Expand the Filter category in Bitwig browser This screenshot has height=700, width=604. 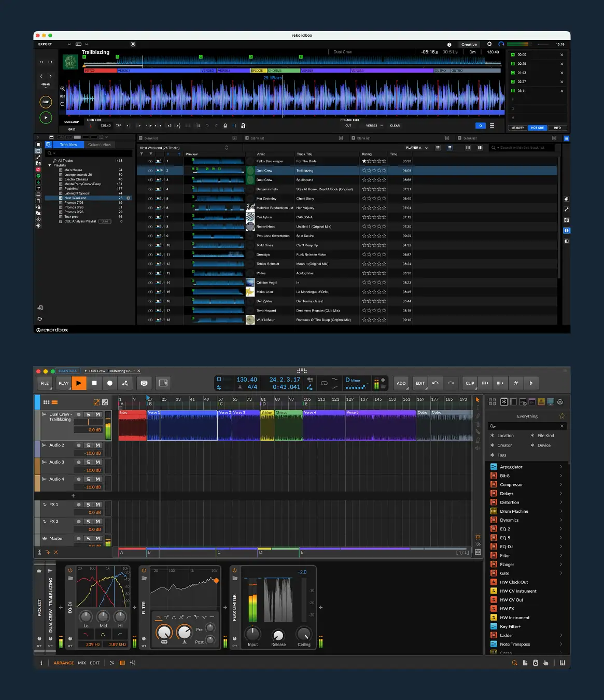(x=561, y=555)
